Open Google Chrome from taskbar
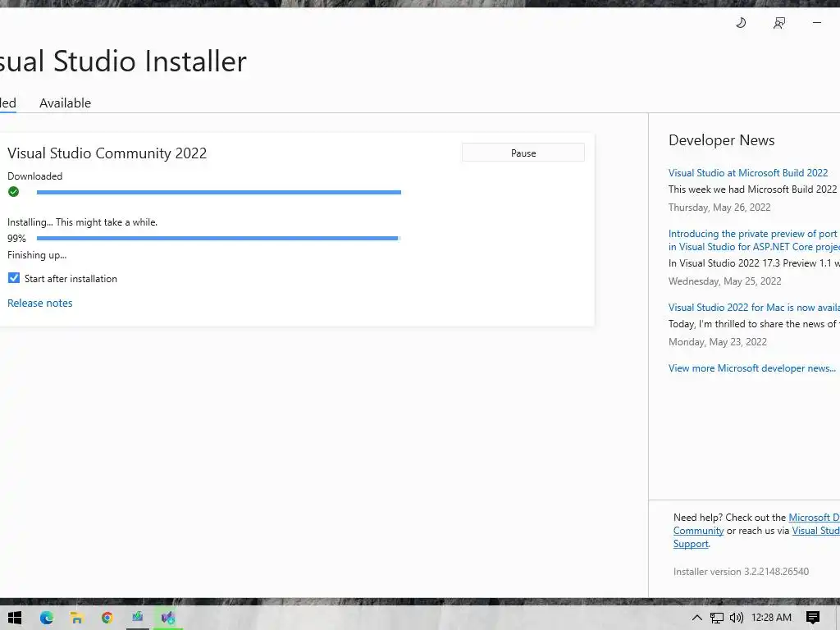Viewport: 840px width, 630px height. pos(107,618)
